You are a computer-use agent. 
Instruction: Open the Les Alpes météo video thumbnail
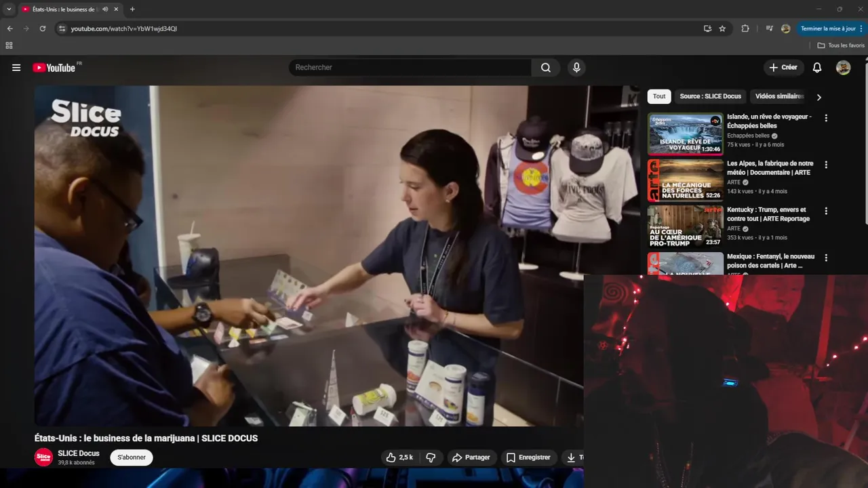click(685, 180)
